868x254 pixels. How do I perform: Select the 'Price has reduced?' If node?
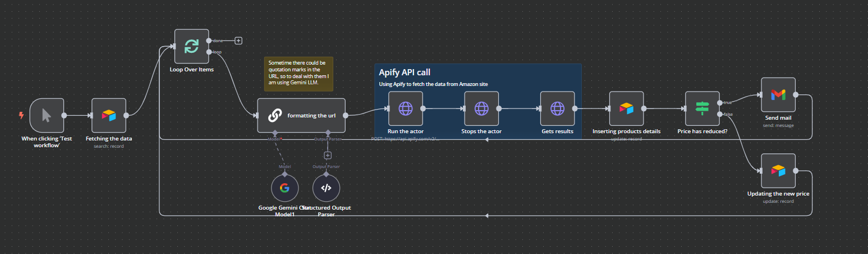coord(702,108)
